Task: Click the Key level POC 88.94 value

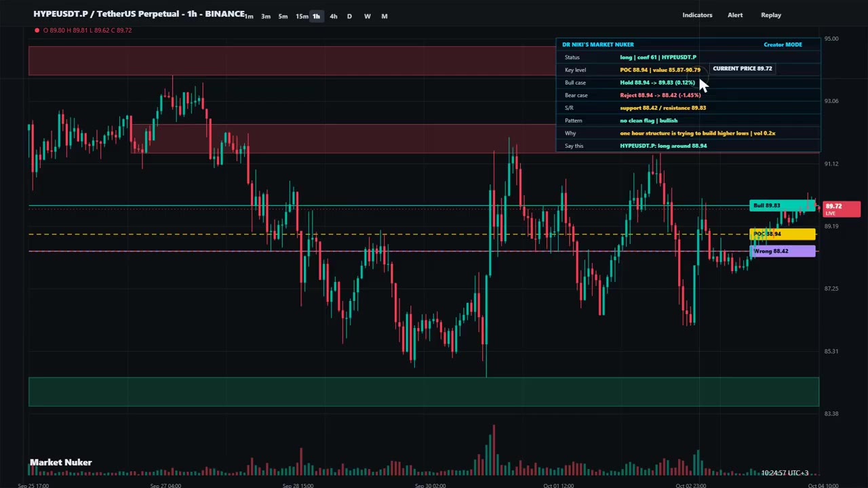Action: pos(660,70)
